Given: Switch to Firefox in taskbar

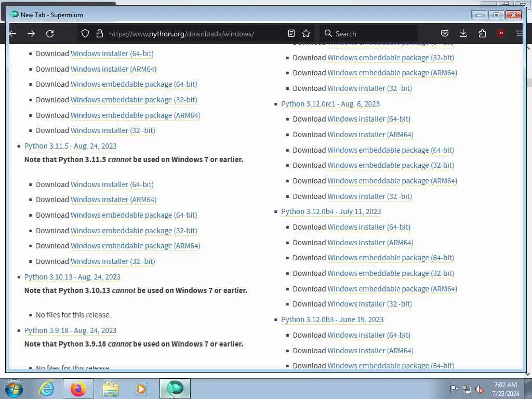Looking at the screenshot, I should click(78, 389).
